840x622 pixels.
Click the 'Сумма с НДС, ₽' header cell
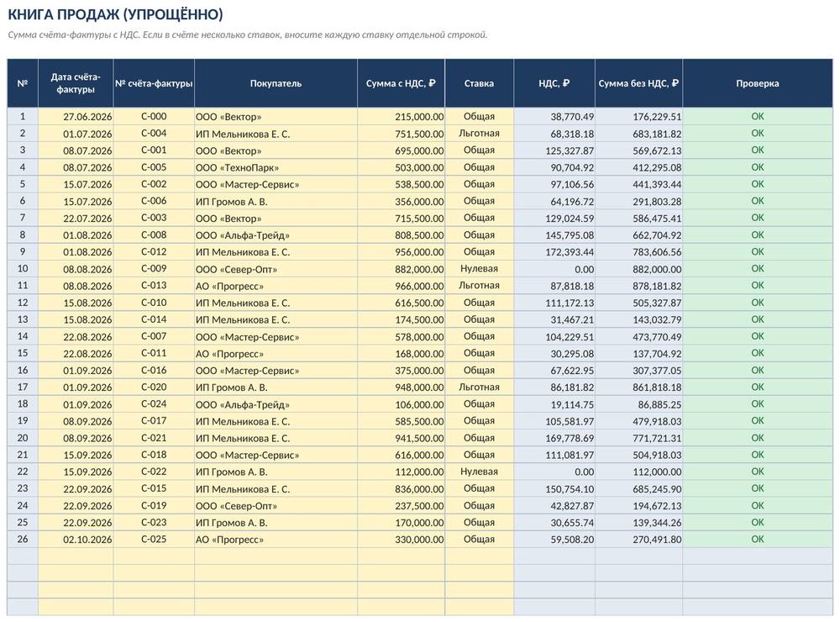401,83
